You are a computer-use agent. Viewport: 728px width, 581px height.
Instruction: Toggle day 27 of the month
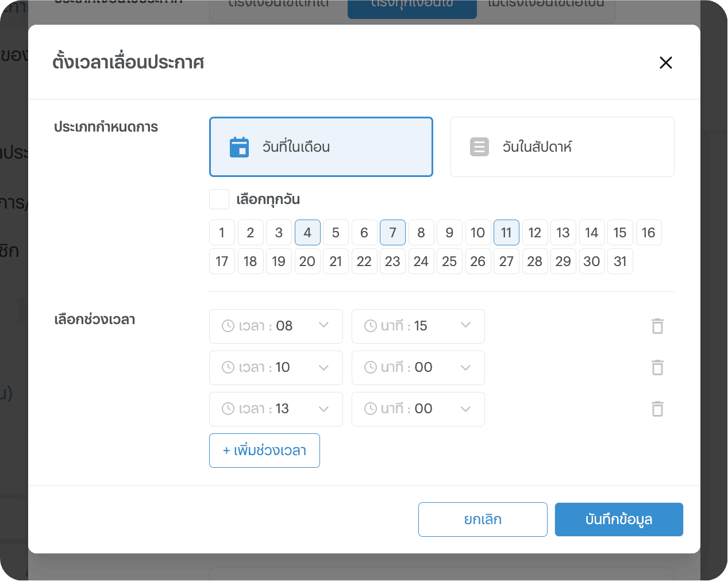tap(507, 261)
